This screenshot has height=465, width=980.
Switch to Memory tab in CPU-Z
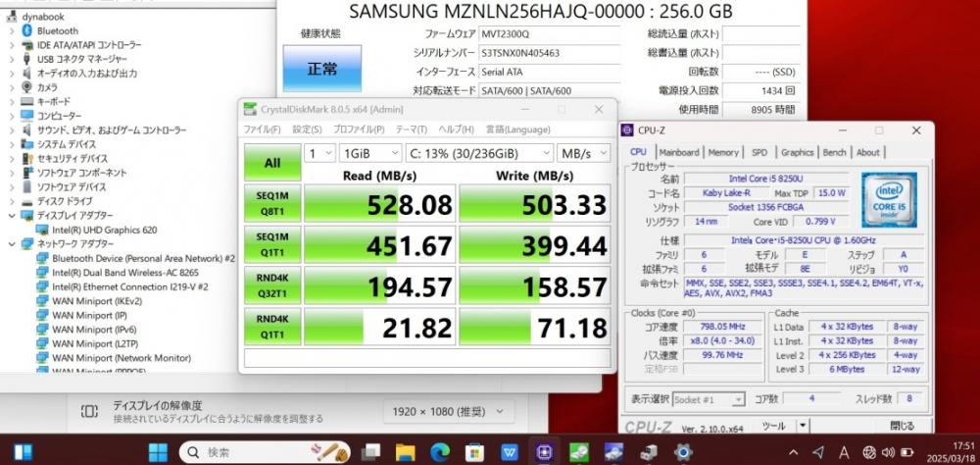point(723,152)
